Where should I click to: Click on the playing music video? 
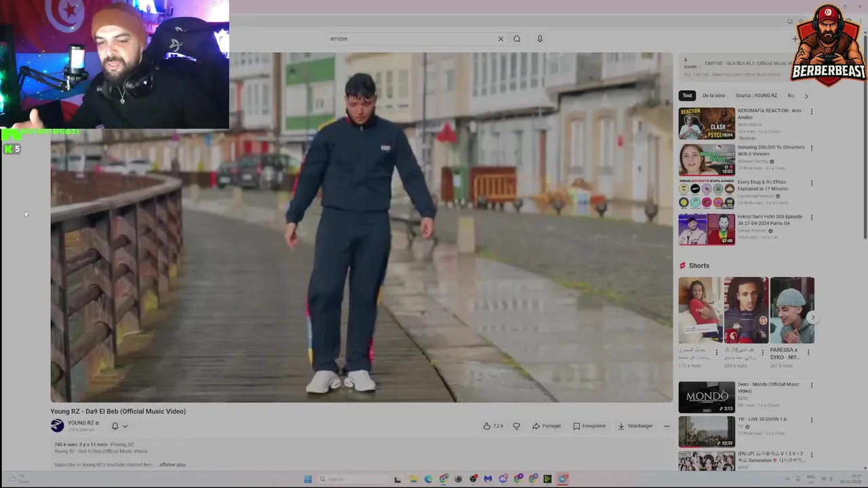[x=361, y=227]
